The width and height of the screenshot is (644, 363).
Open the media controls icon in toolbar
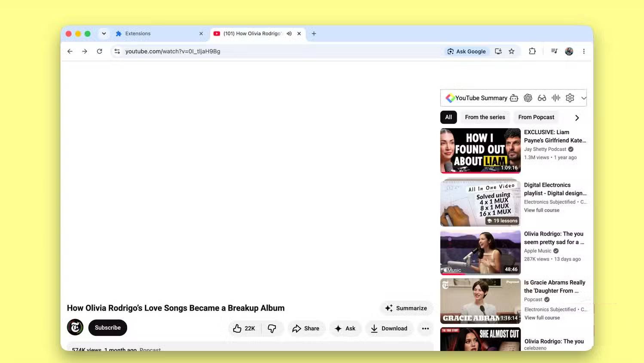coord(554,51)
